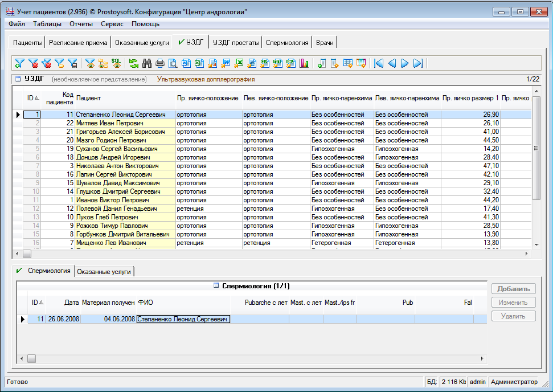Move to next record arrow
The width and height of the screenshot is (553, 392).
point(404,63)
